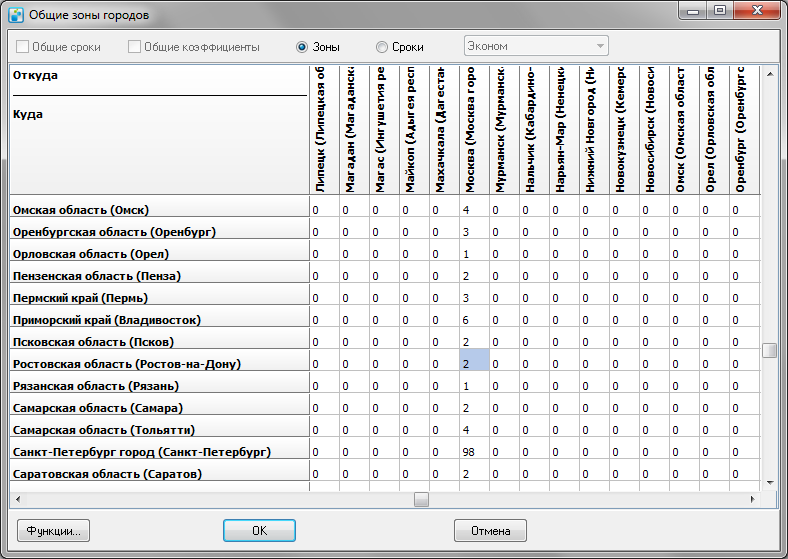Click the 'Нижний Новгород' column header
This screenshot has height=559, width=788.
point(594,130)
